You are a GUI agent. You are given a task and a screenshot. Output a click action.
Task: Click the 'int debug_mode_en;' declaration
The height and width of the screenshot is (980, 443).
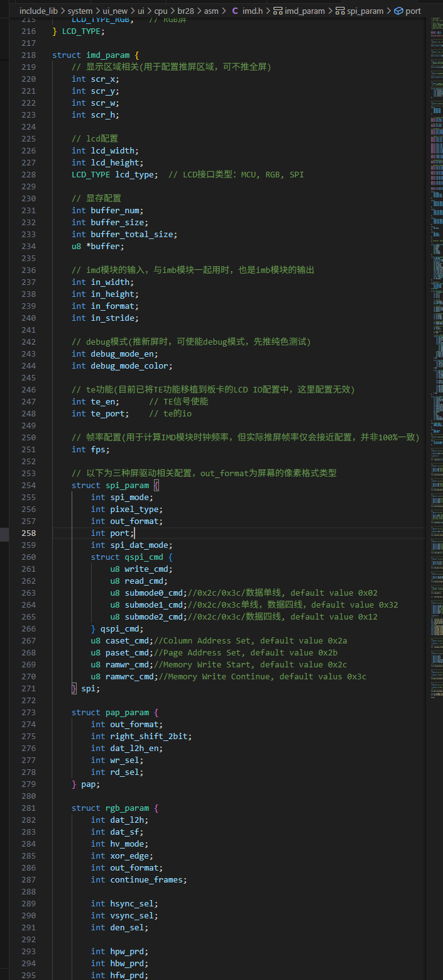click(115, 354)
